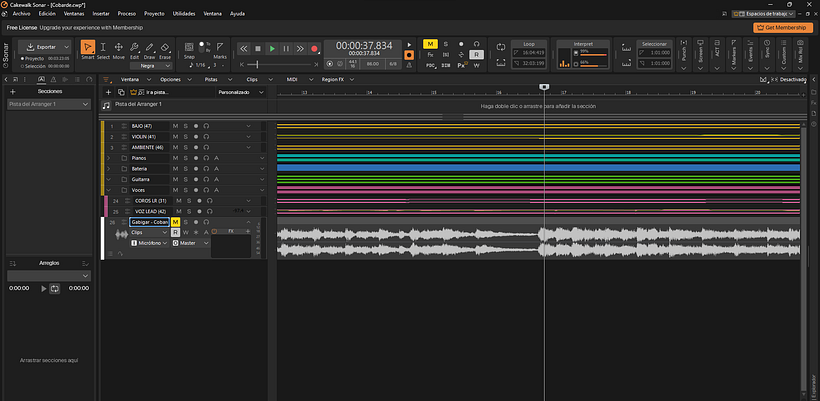
Task: Open the Utilidades menu
Action: (184, 14)
